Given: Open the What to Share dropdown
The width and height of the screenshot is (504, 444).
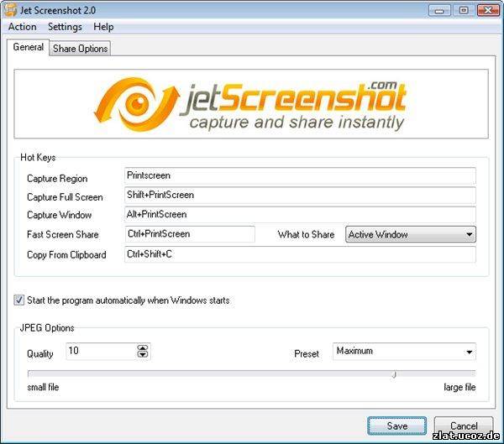Looking at the screenshot, I should point(411,234).
